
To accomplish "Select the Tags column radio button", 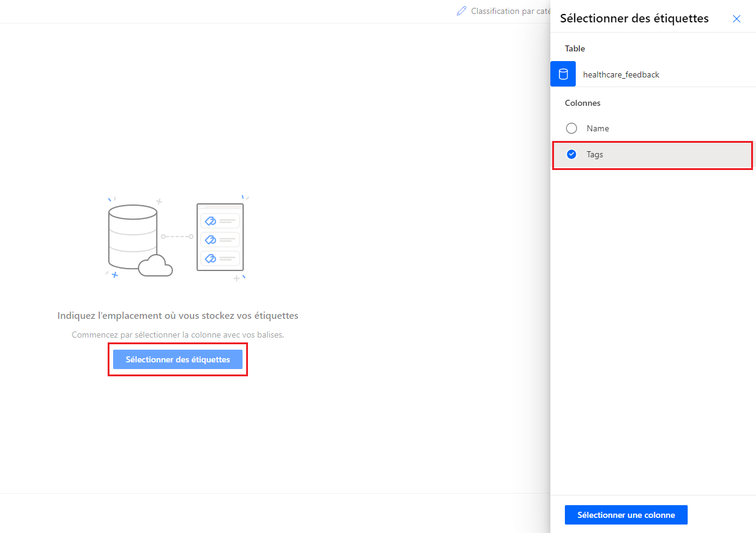I will click(x=572, y=154).
